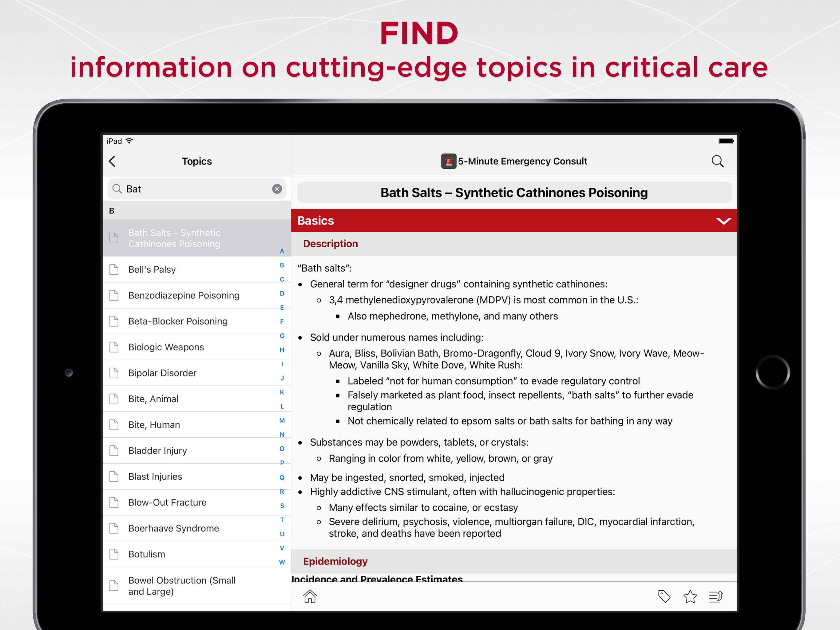Open the search magnifier in the header
The width and height of the screenshot is (840, 630).
coord(717,161)
